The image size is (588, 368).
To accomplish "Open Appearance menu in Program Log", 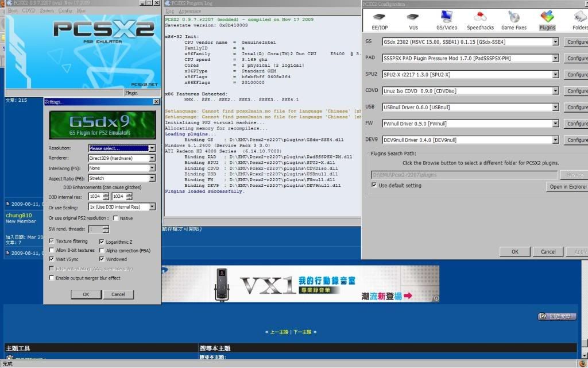I will tap(189, 11).
